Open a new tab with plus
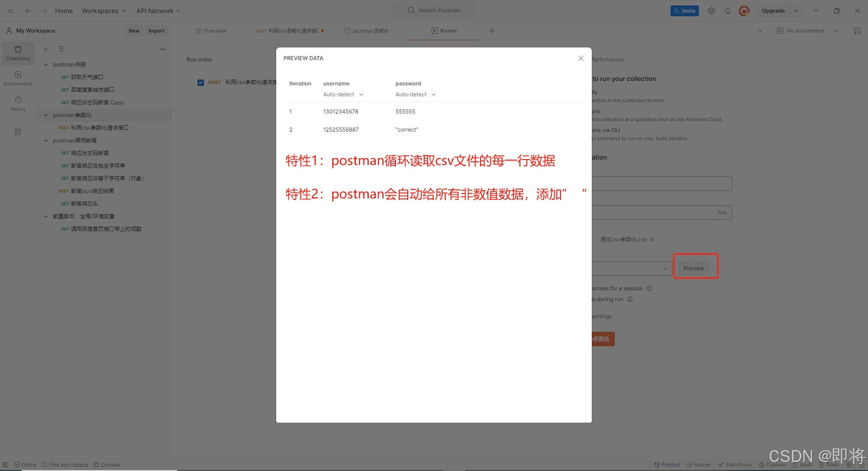 492,31
